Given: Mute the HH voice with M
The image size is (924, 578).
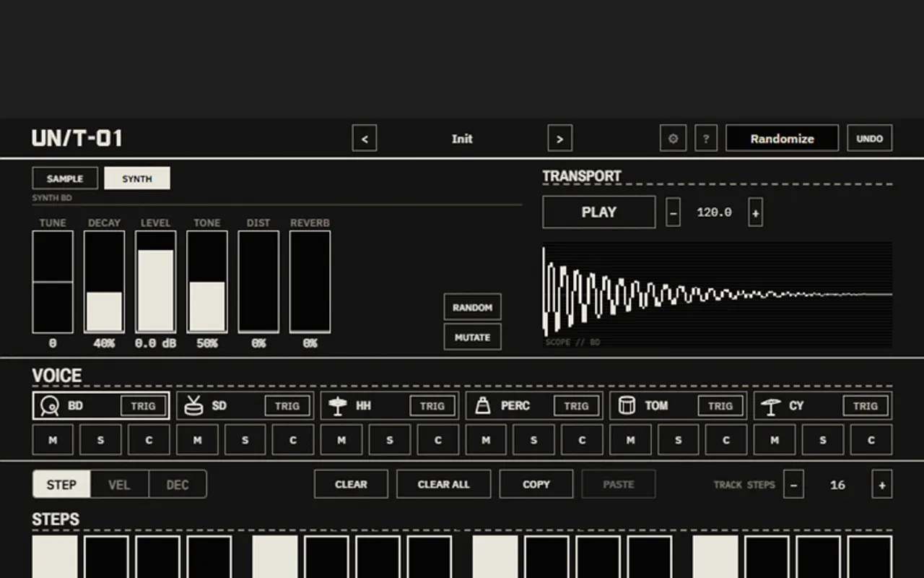Looking at the screenshot, I should coord(341,440).
